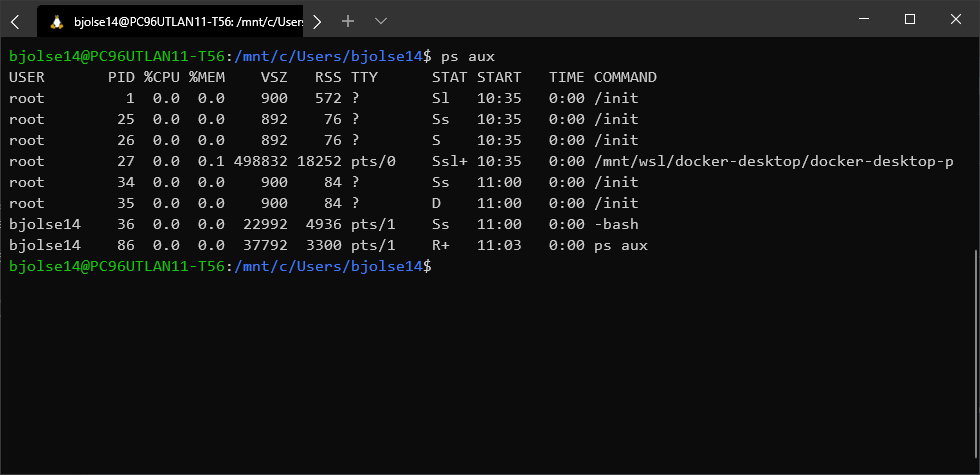Click the ps aux command text
The height and width of the screenshot is (475, 980).
point(468,57)
